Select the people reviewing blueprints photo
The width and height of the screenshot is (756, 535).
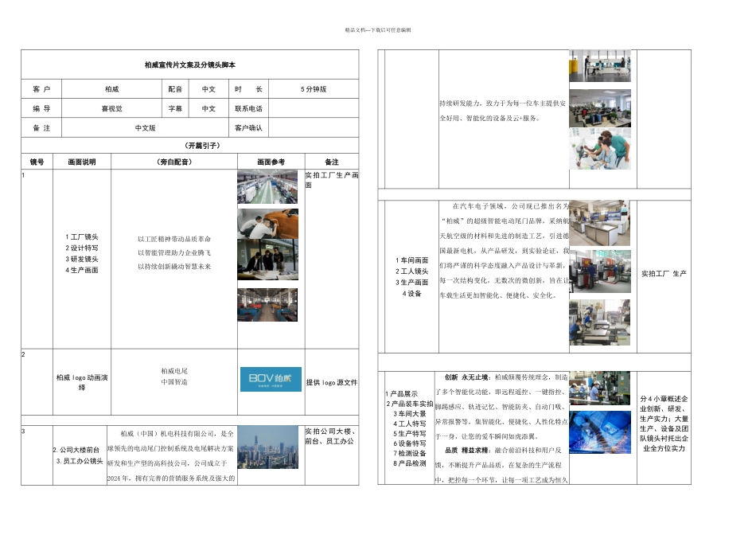click(267, 260)
